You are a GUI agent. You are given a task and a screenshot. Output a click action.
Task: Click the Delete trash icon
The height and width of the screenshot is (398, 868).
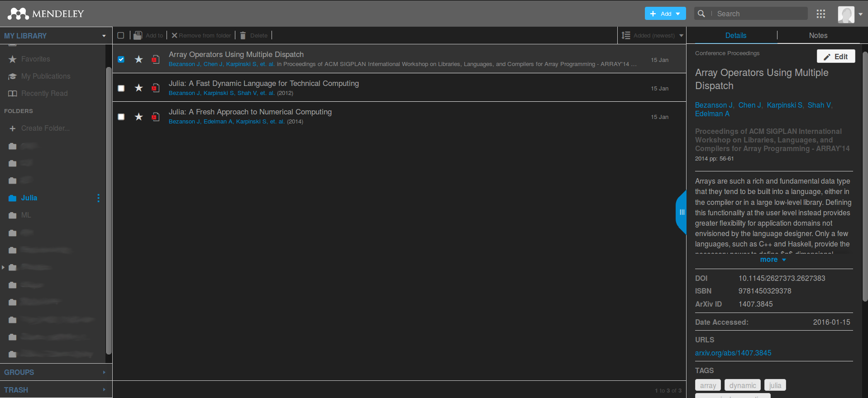pos(243,35)
